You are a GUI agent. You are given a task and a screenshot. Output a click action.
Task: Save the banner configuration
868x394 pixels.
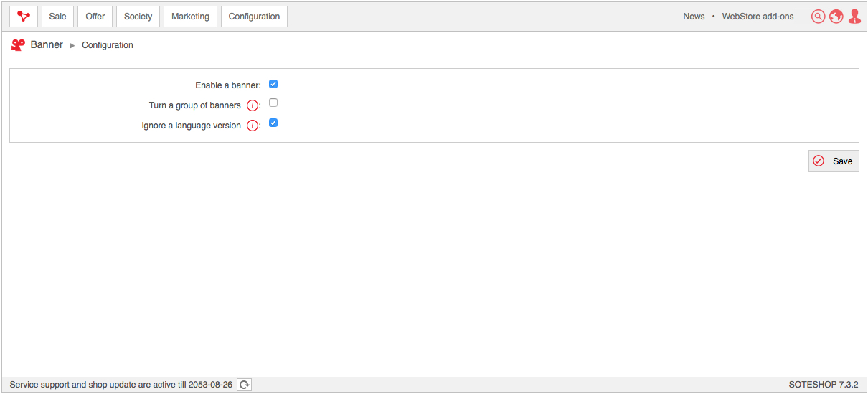[834, 161]
